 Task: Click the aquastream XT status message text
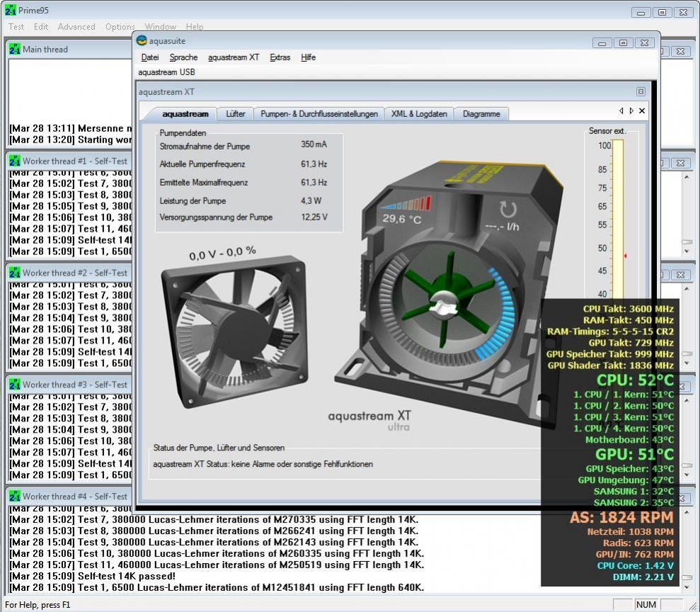263,464
